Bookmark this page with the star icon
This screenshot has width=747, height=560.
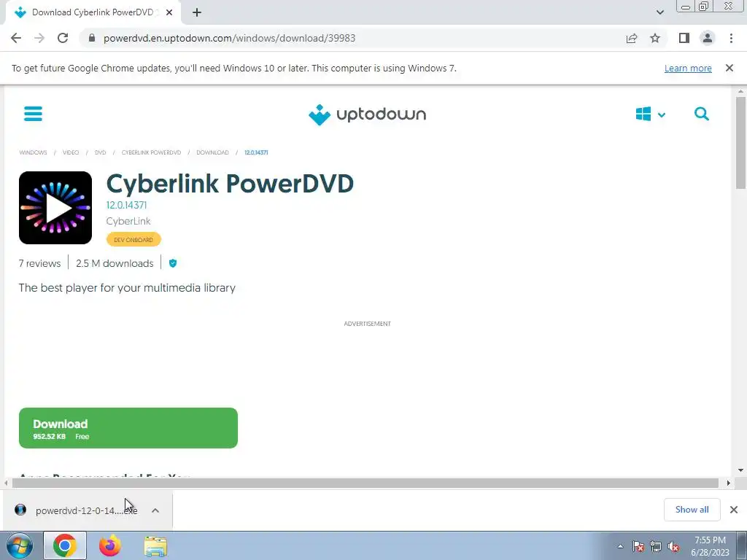point(655,38)
